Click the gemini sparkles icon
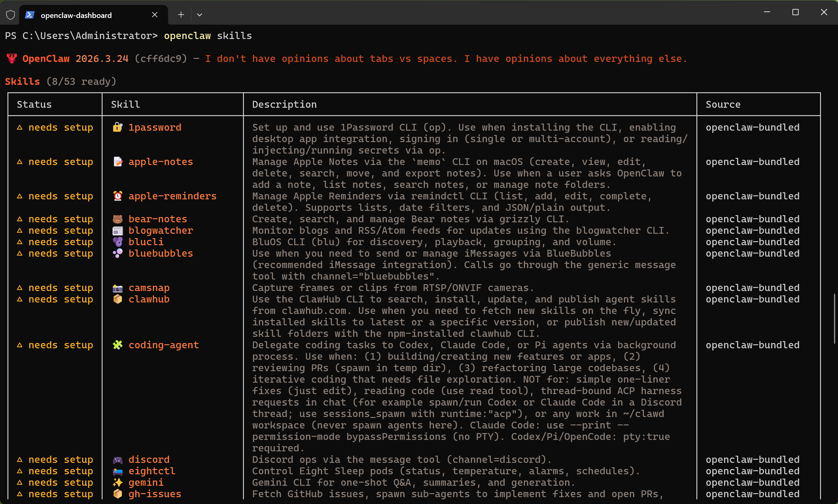838x504 pixels. click(118, 483)
